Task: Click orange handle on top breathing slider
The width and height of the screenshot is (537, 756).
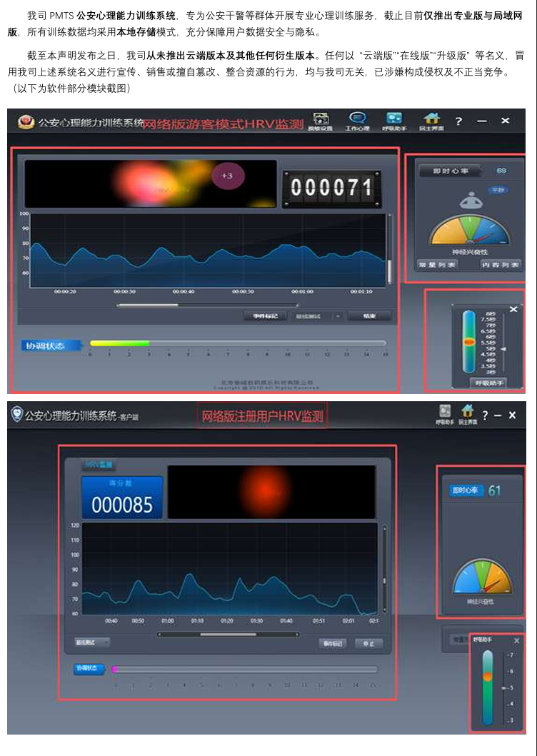Action: tap(468, 343)
